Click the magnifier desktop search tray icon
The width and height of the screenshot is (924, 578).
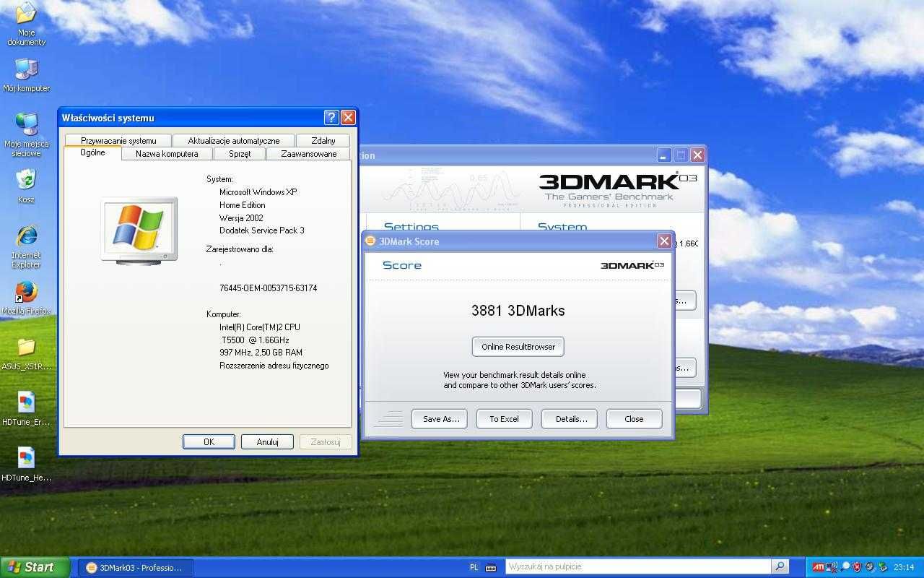tap(845, 567)
